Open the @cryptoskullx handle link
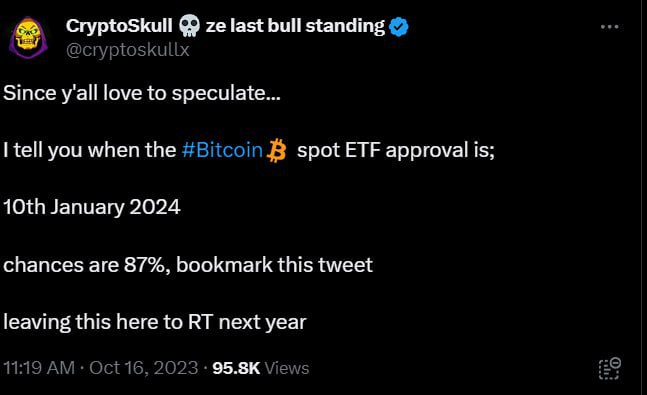This screenshot has width=647, height=395. coord(128,50)
